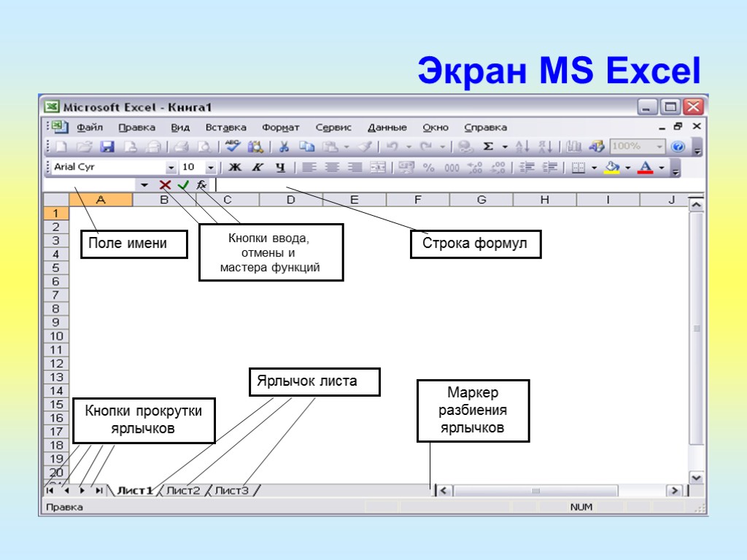Save the workbook with the floppy disk icon
This screenshot has width=747, height=560.
click(107, 147)
